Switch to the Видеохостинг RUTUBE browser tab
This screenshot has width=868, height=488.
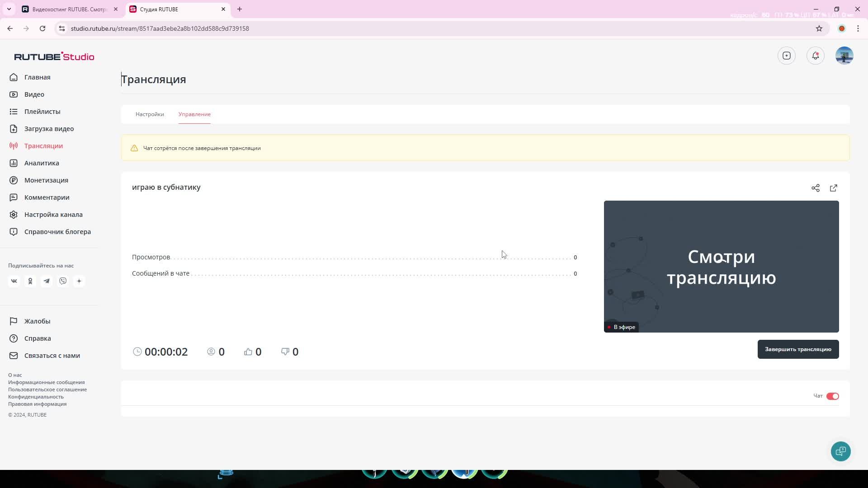70,9
